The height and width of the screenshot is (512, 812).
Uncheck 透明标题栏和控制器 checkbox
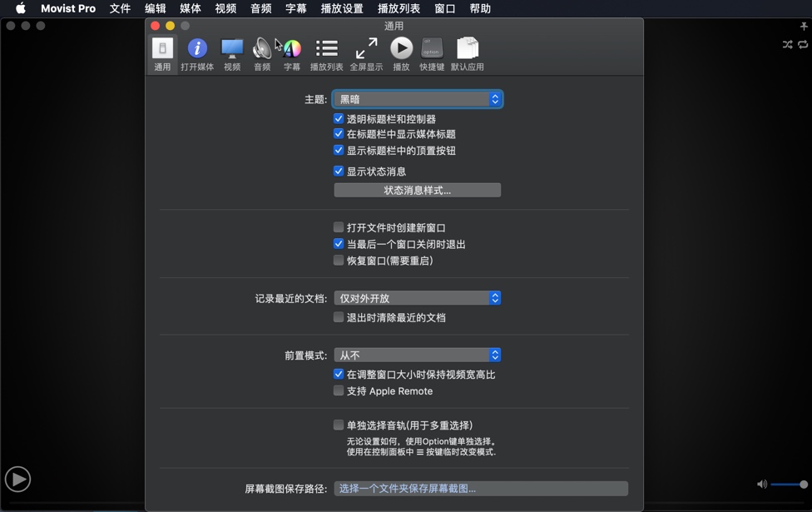[x=339, y=119]
